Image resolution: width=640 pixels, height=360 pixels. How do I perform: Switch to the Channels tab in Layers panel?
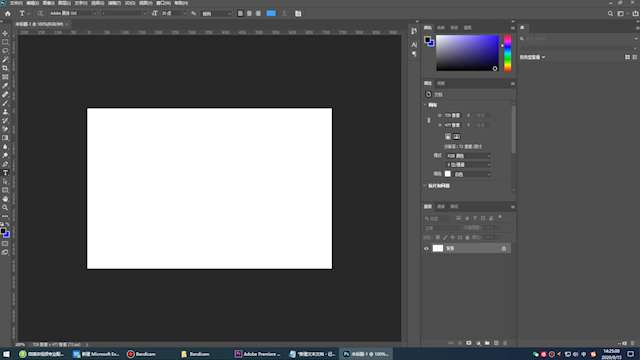pos(441,207)
